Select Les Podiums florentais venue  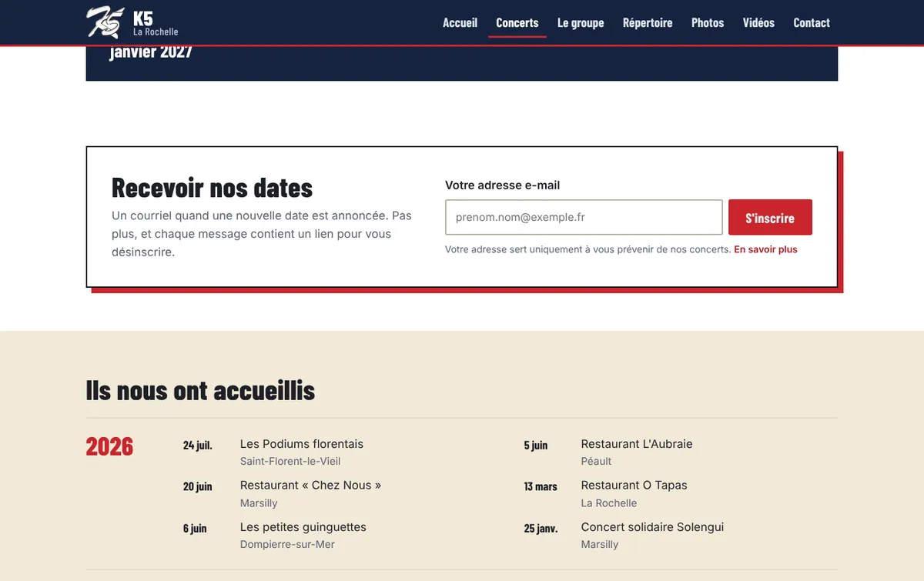302,444
